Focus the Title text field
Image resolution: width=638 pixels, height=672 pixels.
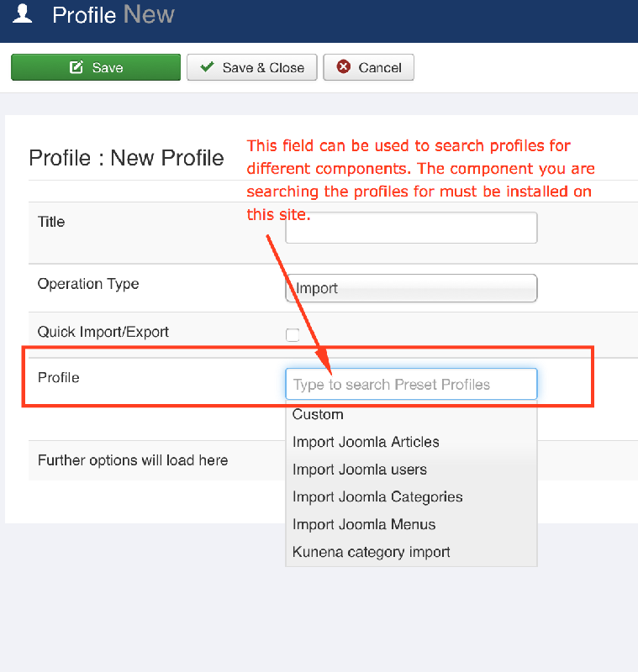point(411,228)
